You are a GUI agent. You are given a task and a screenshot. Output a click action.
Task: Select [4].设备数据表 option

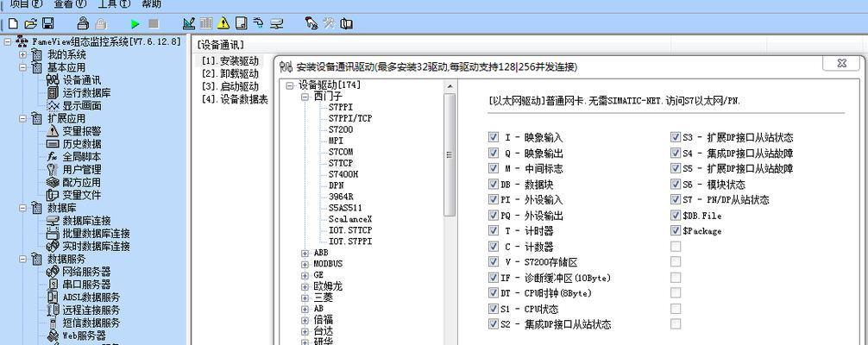coord(235,99)
